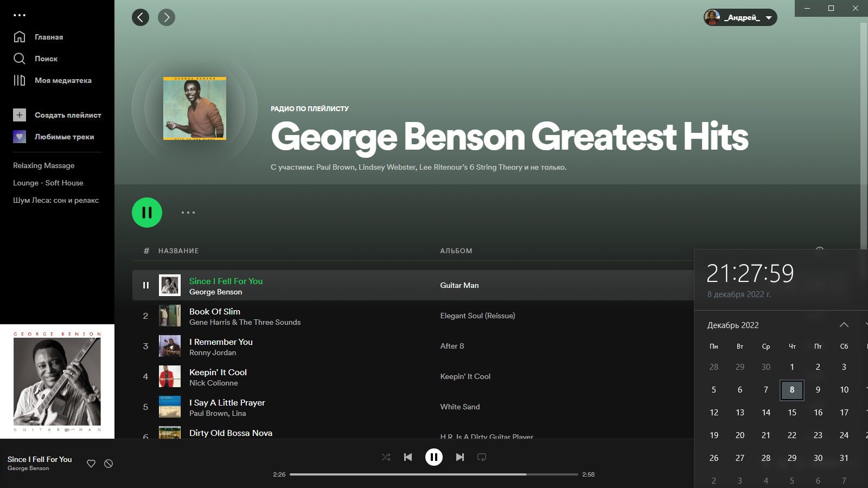Click the plus icon beside Создать плейлист
This screenshot has height=488, width=868.
pos(20,115)
